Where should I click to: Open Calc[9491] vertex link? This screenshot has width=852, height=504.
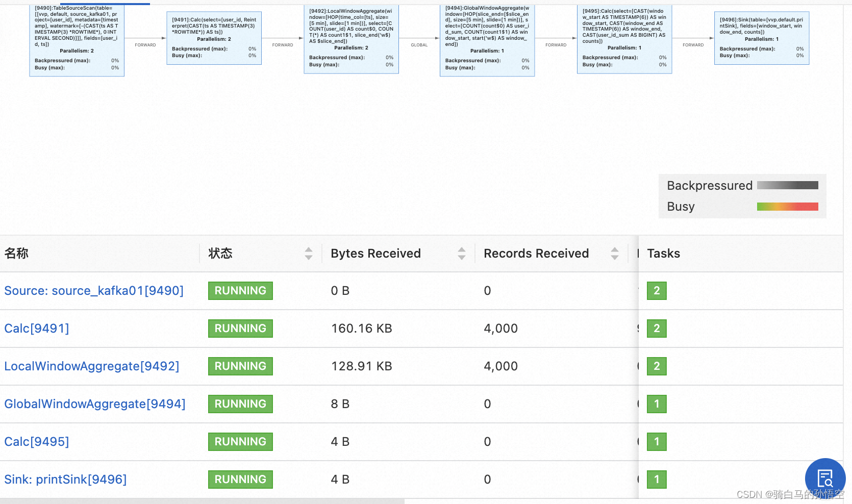pos(37,329)
